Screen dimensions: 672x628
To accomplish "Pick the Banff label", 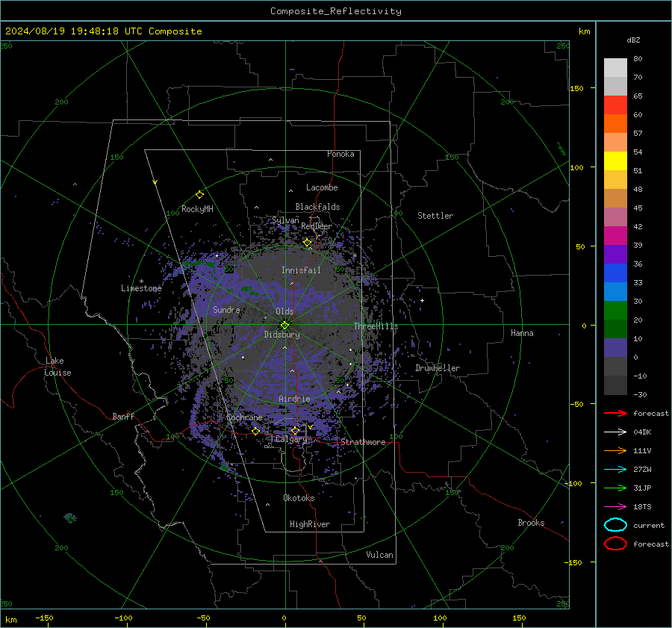I will 123,416.
